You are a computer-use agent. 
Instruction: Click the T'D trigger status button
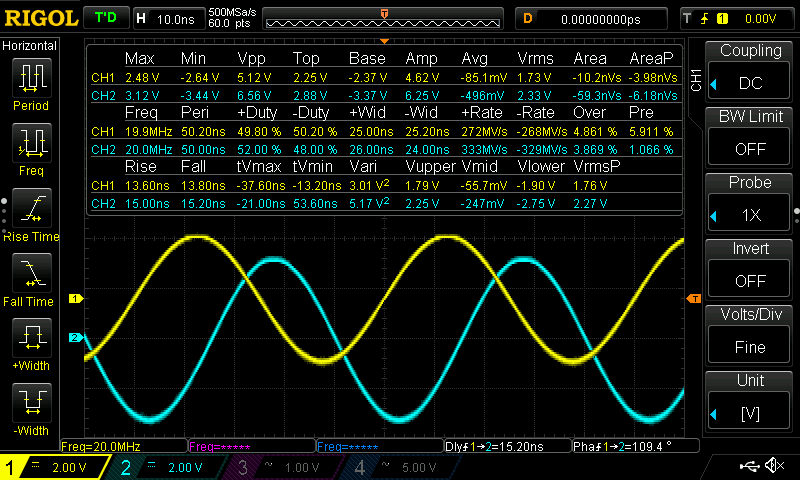tap(104, 18)
